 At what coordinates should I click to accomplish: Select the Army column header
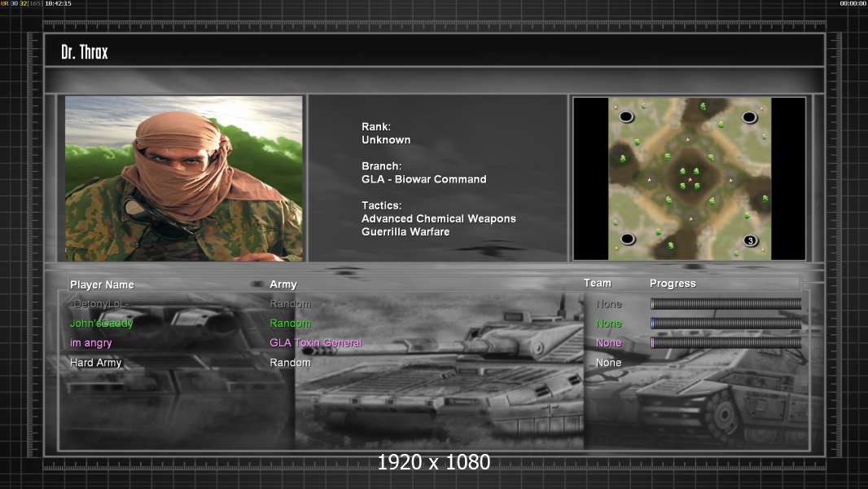(x=283, y=284)
